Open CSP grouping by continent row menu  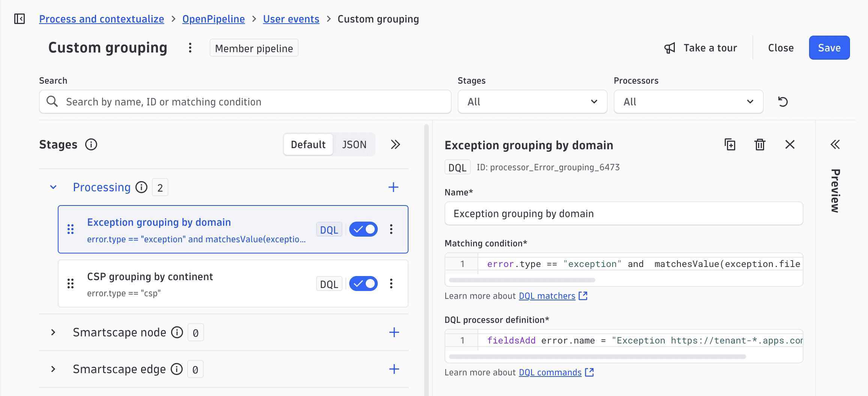(x=391, y=283)
